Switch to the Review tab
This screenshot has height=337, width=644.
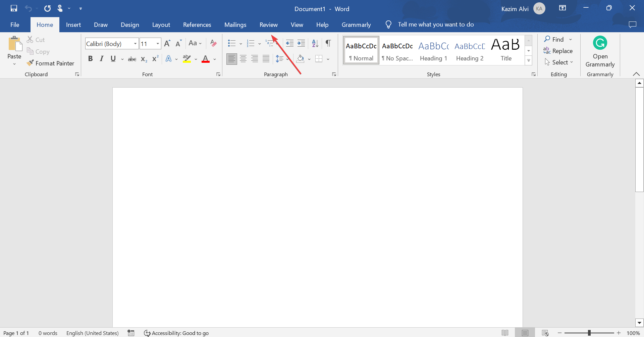click(268, 25)
